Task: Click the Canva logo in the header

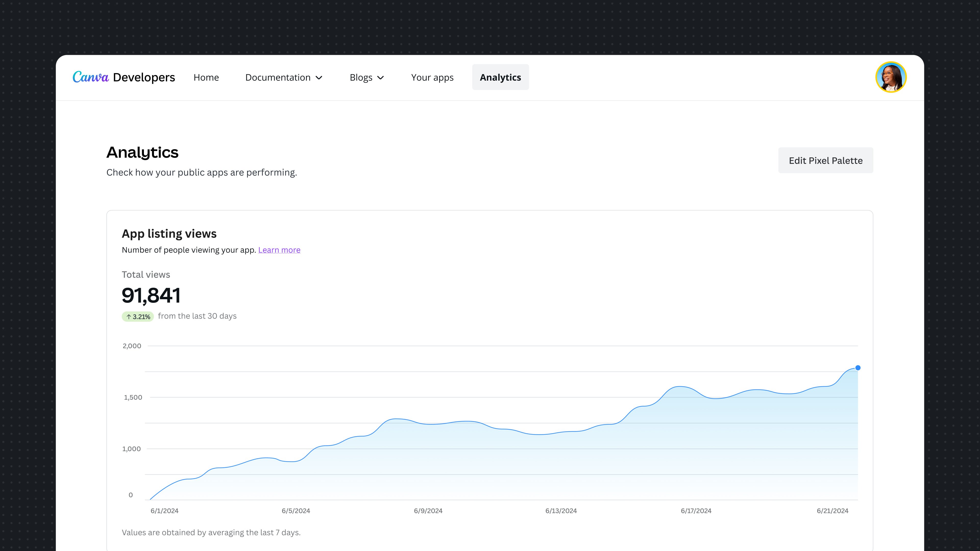Action: [91, 77]
